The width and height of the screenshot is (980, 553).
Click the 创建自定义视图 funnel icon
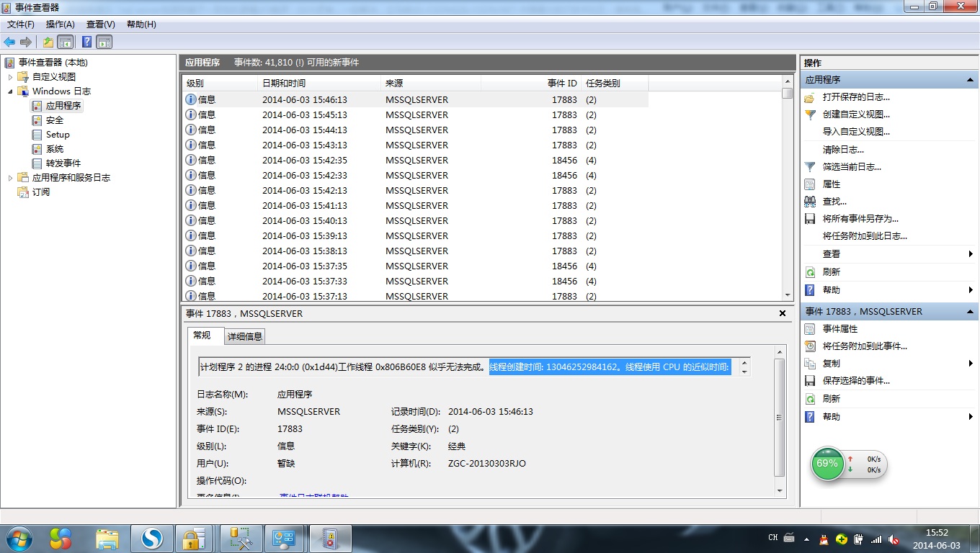coord(810,114)
